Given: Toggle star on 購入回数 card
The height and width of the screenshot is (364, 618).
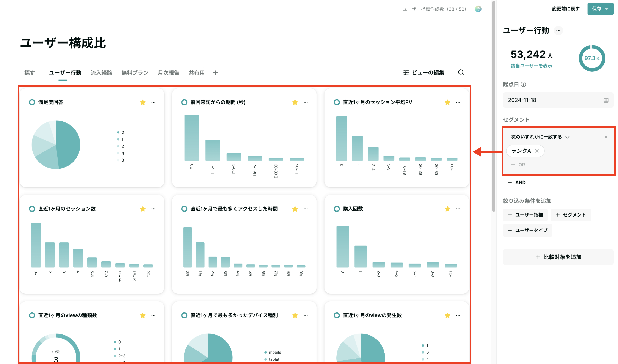Looking at the screenshot, I should coord(447,209).
